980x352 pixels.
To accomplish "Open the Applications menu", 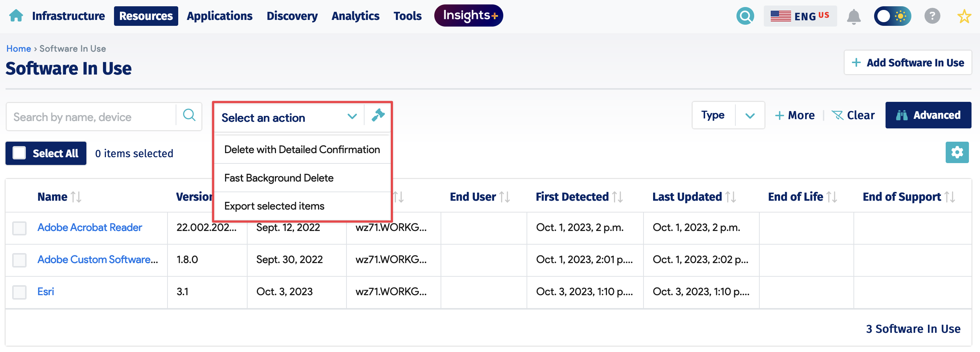I will click(x=220, y=16).
